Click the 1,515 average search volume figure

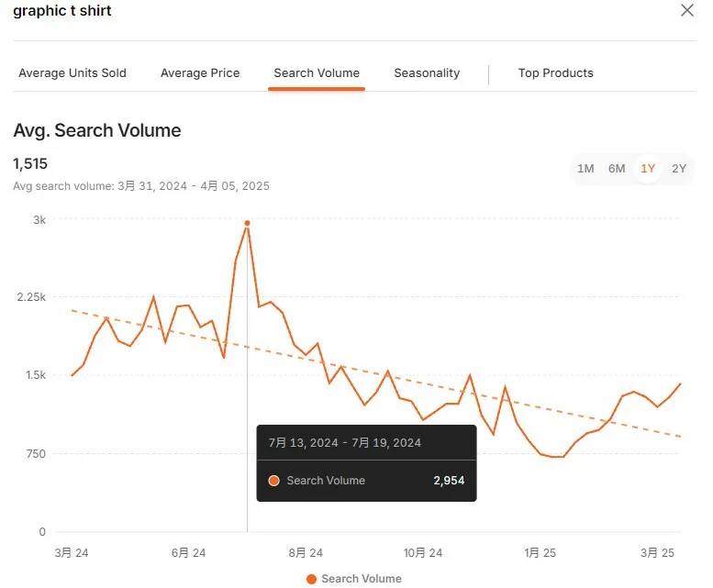pyautogui.click(x=30, y=164)
